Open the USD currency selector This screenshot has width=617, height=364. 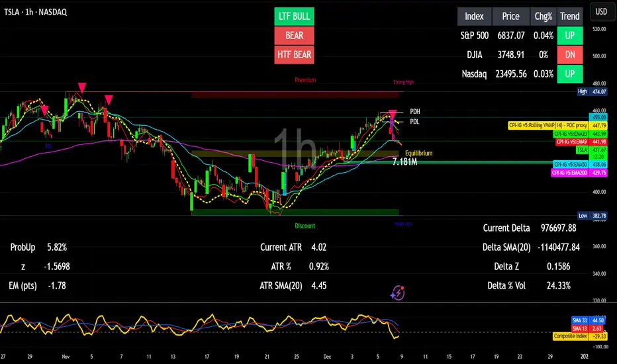pos(601,12)
